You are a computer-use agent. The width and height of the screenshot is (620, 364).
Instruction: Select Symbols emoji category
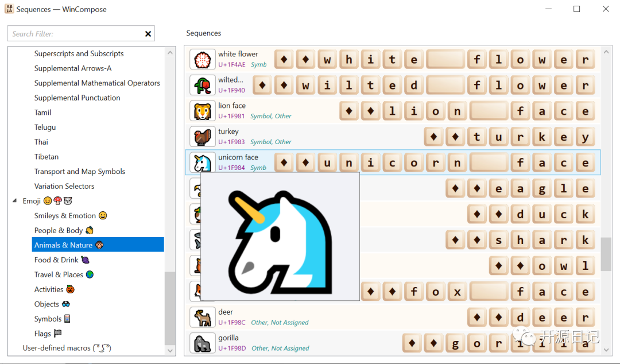[52, 319]
